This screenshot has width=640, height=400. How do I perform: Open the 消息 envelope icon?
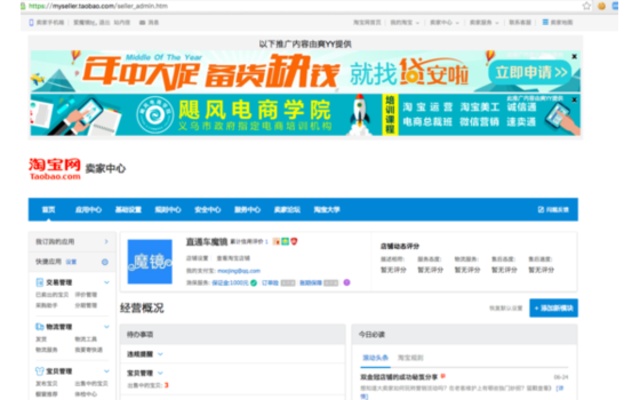click(142, 22)
